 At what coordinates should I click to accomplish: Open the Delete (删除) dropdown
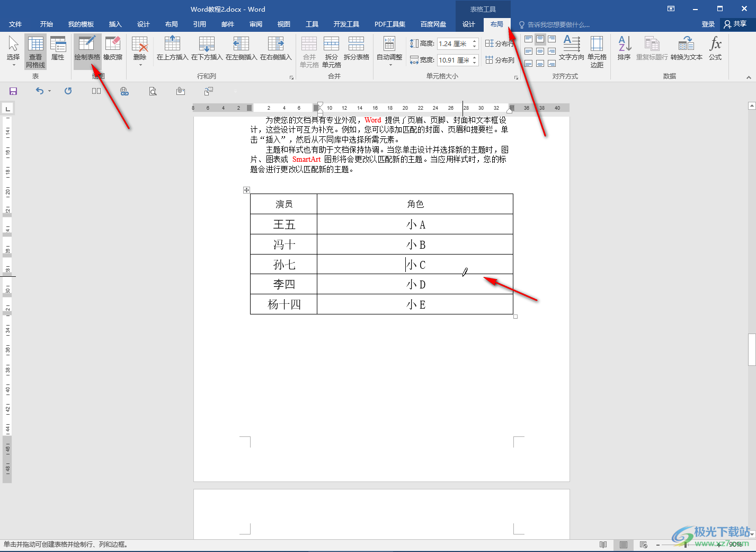140,51
